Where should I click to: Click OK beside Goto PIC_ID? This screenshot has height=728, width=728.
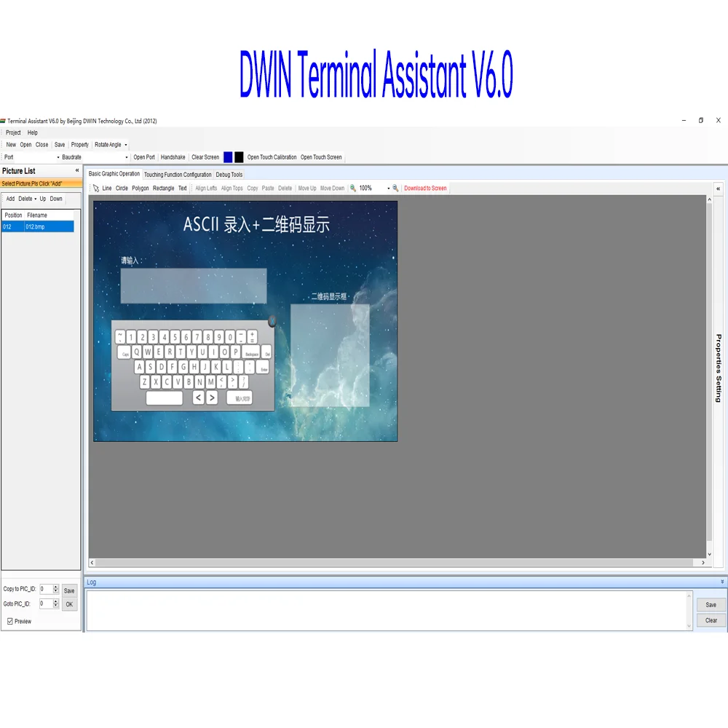(x=69, y=604)
